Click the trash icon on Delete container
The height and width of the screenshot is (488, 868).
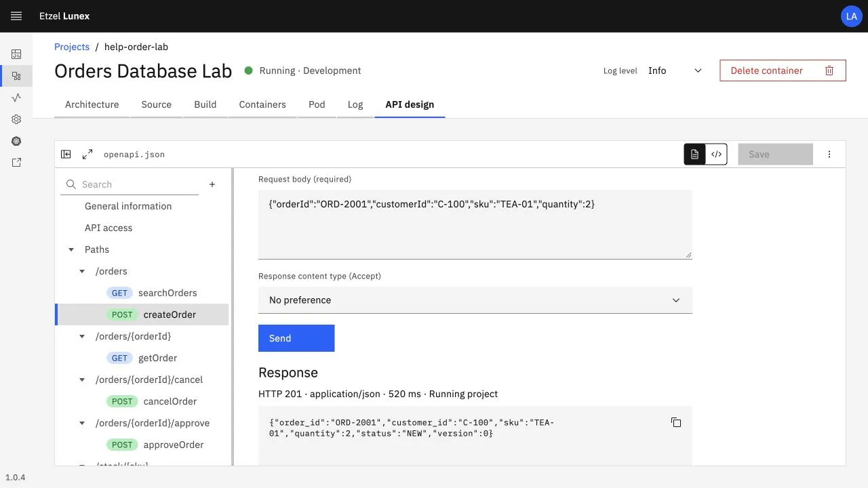click(829, 70)
